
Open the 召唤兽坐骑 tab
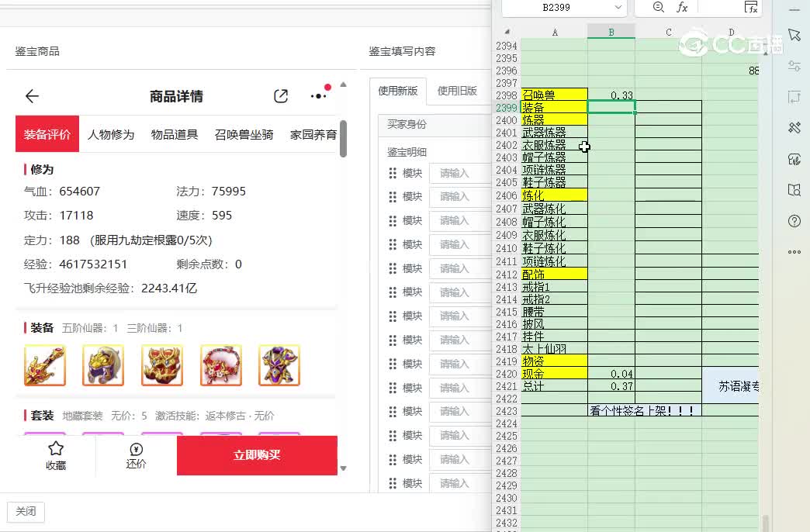[244, 134]
